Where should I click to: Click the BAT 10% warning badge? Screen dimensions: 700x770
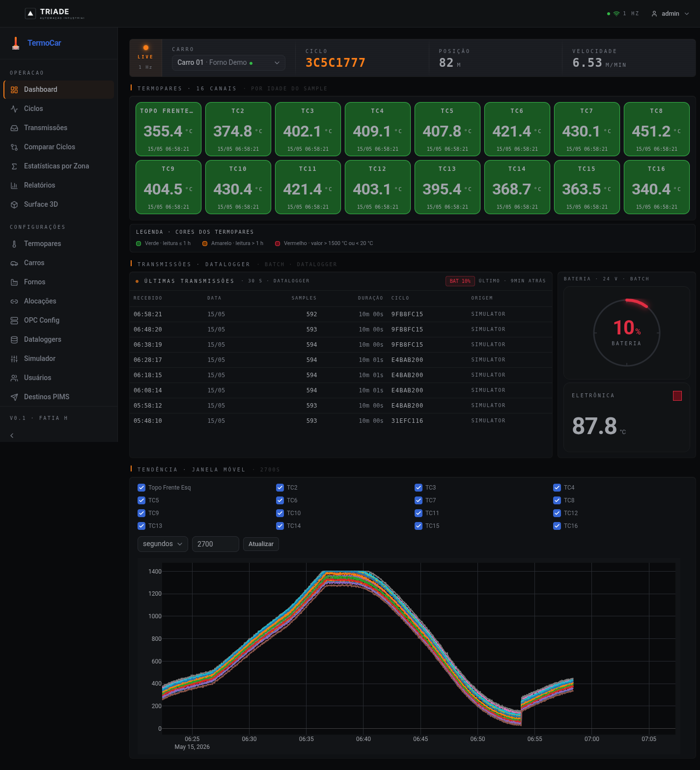point(460,281)
